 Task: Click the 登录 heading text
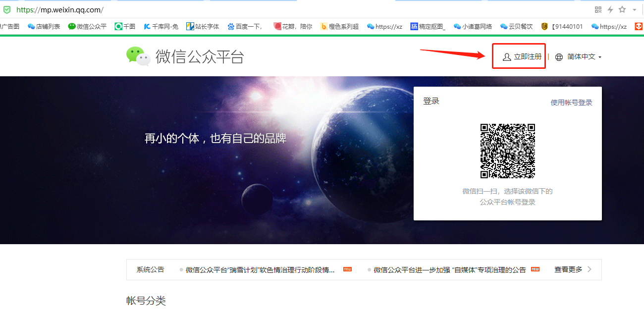click(431, 101)
